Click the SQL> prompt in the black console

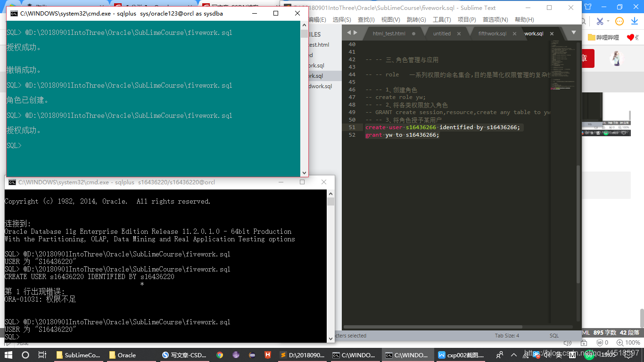point(12,337)
